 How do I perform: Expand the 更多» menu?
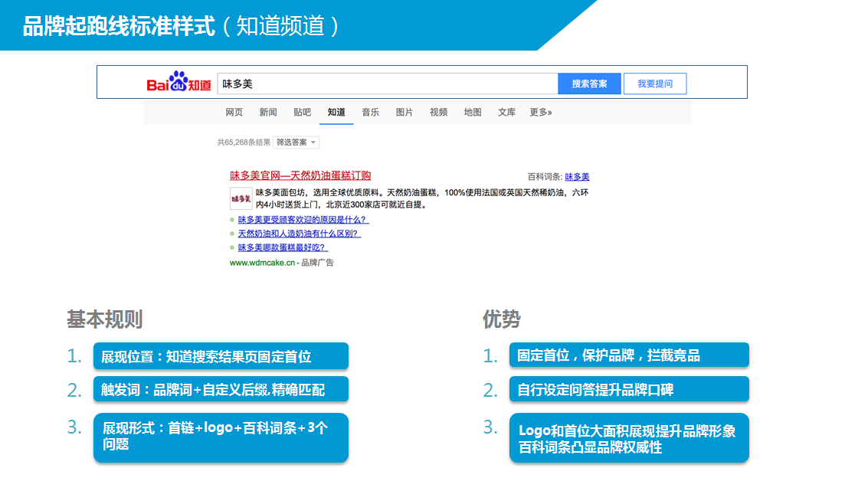coord(541,113)
